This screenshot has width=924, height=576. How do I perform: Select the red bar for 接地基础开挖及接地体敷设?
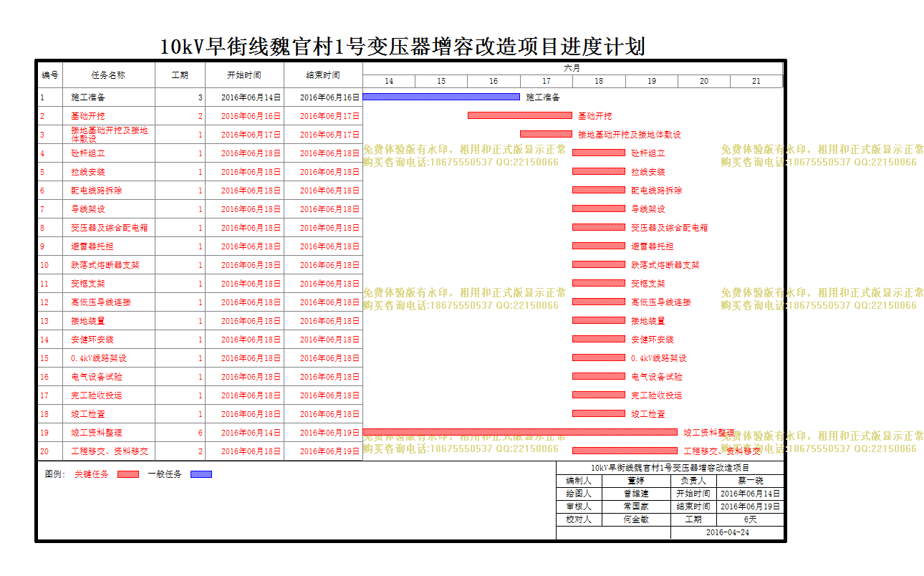pos(546,134)
